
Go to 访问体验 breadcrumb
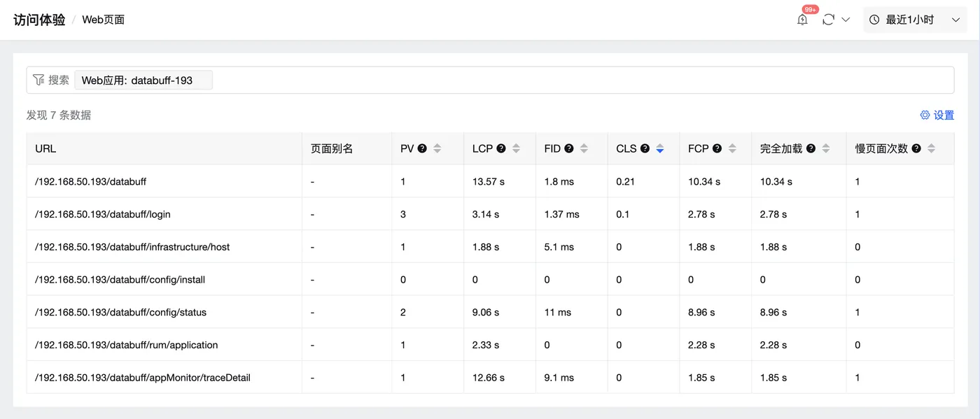(x=39, y=20)
